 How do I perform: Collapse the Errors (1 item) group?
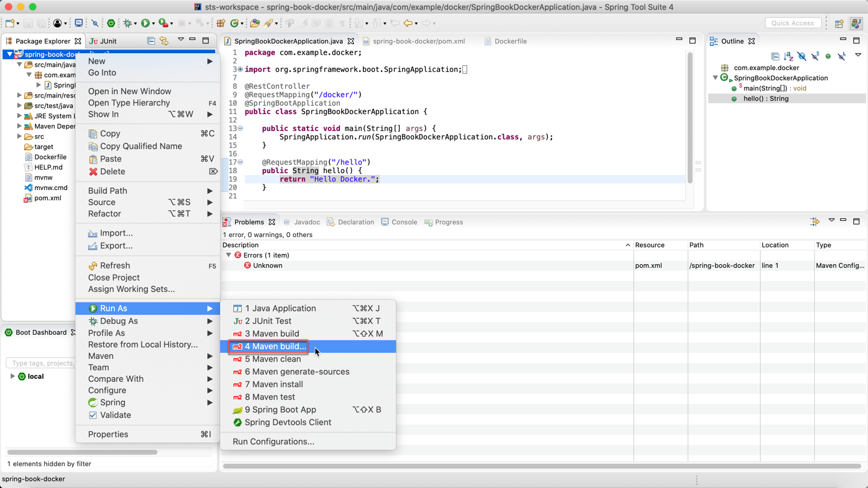click(x=228, y=255)
